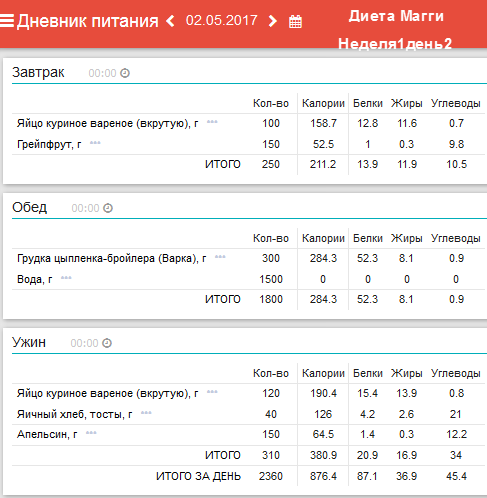Click the Дневник питания title
Image resolution: width=487 pixels, height=498 pixels.
[x=88, y=21]
